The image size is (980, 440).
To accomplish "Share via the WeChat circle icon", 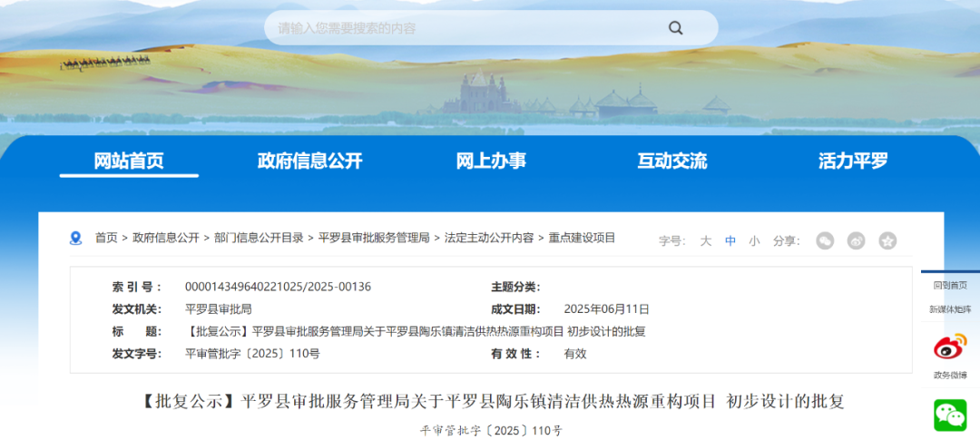I will click(x=825, y=240).
